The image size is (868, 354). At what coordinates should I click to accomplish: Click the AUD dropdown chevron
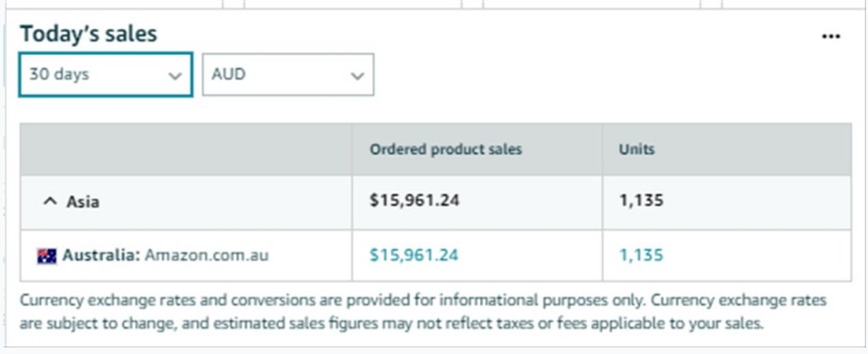pyautogui.click(x=357, y=75)
